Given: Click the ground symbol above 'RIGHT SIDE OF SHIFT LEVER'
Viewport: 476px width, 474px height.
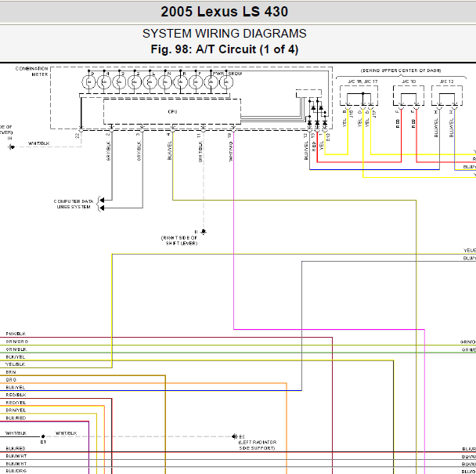Looking at the screenshot, I should [204, 232].
